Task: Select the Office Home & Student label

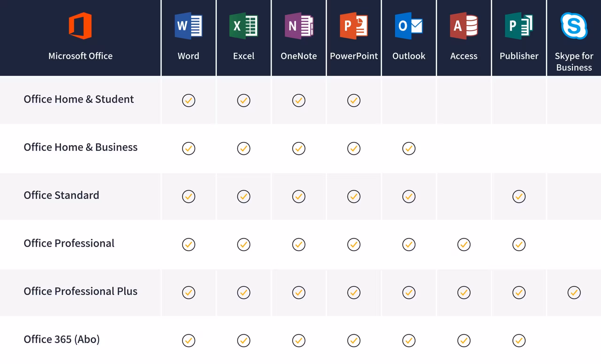Action: click(79, 99)
